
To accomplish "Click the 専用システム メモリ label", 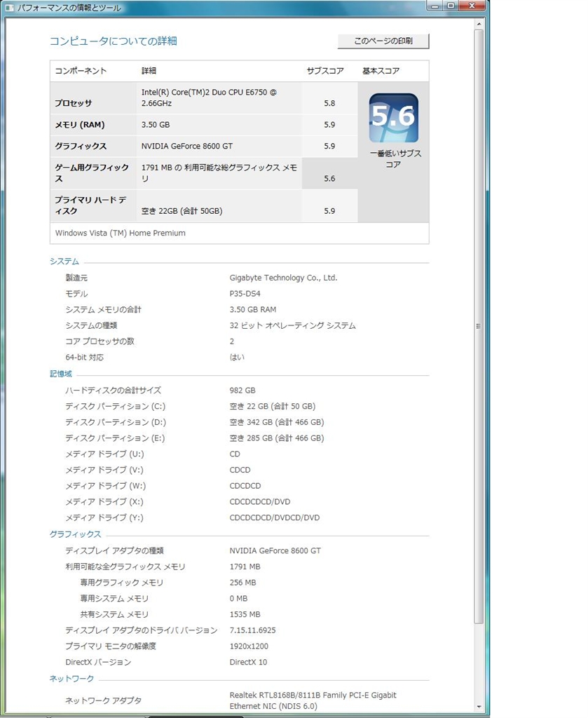I will (x=114, y=599).
